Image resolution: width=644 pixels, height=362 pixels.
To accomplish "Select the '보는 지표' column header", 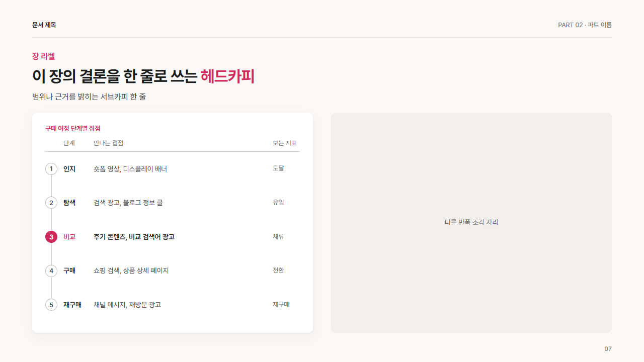I will 285,143.
